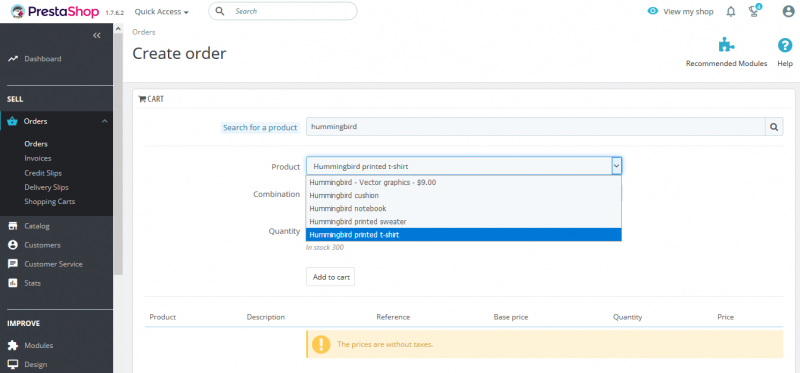Viewport: 800px width, 373px height.
Task: Open the user profile avatar
Action: (x=788, y=11)
